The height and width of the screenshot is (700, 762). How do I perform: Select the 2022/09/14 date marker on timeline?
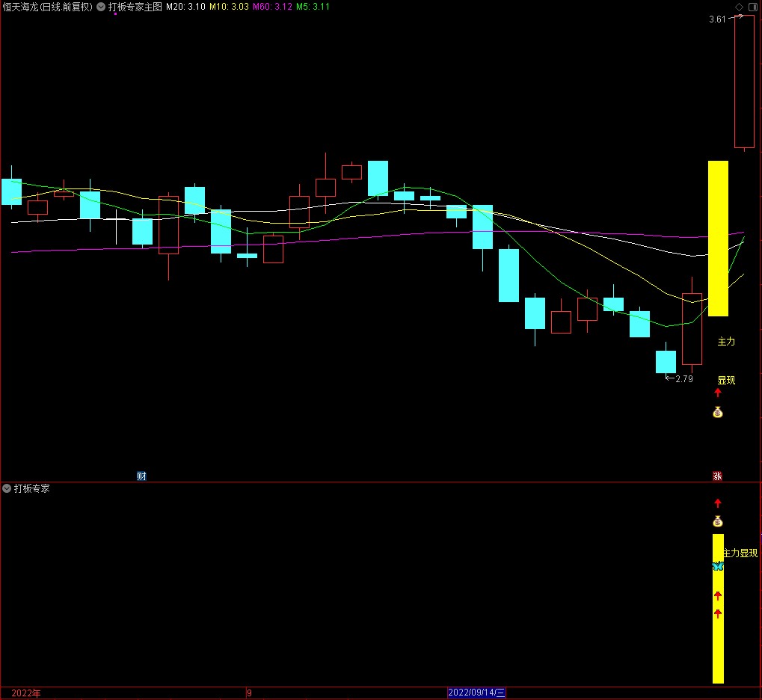[x=477, y=693]
